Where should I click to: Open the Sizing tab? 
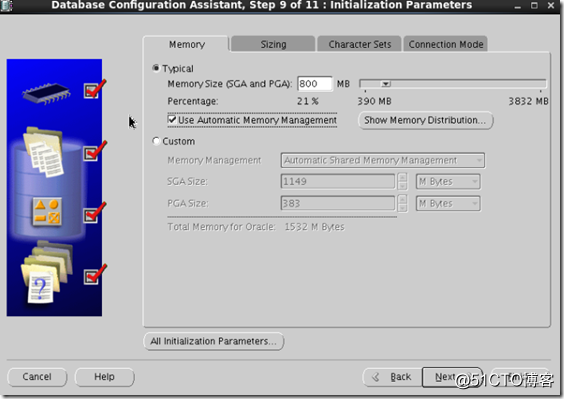[x=273, y=44]
